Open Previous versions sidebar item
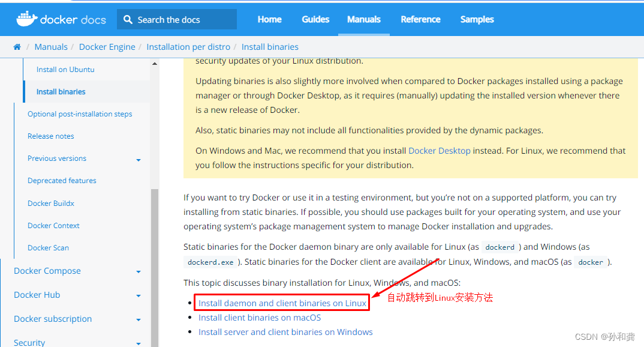The width and height of the screenshot is (644, 347). click(x=57, y=158)
